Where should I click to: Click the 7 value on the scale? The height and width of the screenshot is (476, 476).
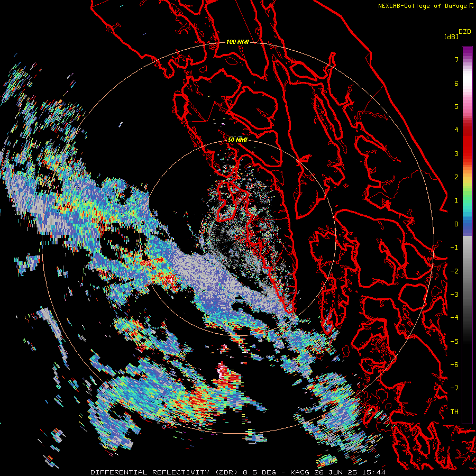(x=456, y=59)
